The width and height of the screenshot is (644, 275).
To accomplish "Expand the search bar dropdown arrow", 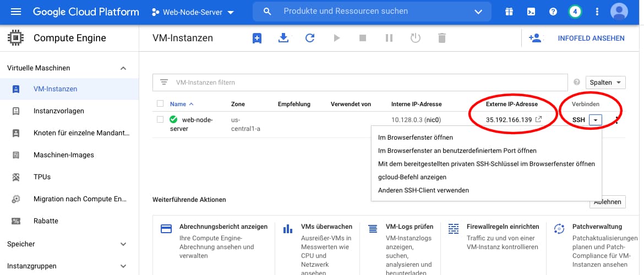I will coord(478,12).
